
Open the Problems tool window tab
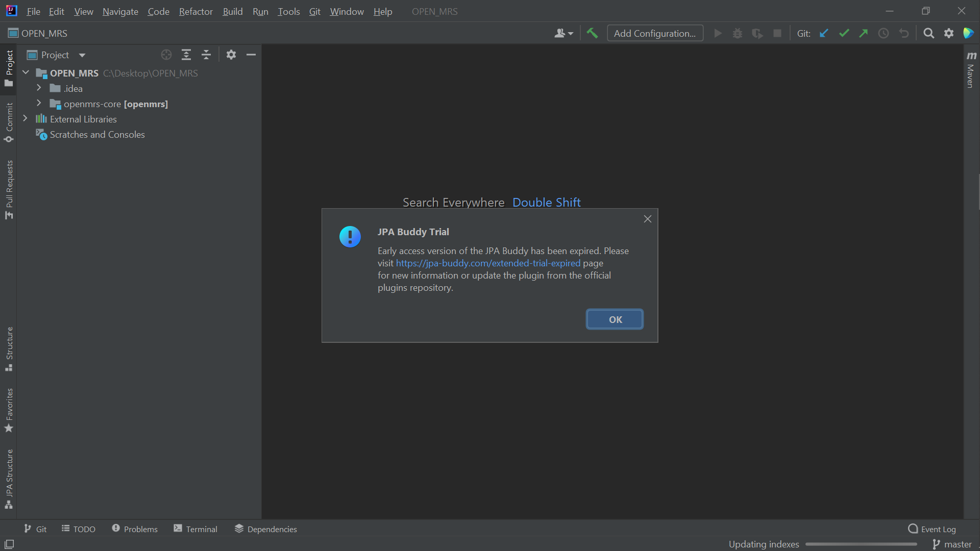(x=135, y=529)
